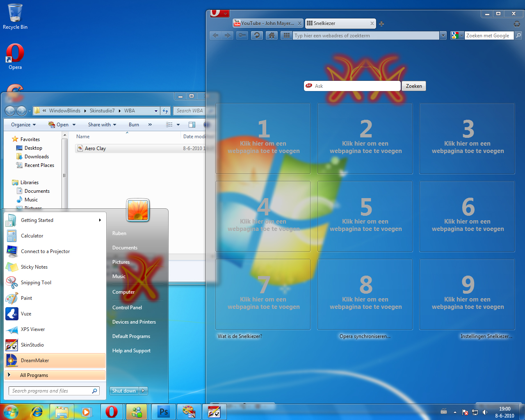This screenshot has height=420, width=525.
Task: Open Organize dropdown in Explorer
Action: 23,125
